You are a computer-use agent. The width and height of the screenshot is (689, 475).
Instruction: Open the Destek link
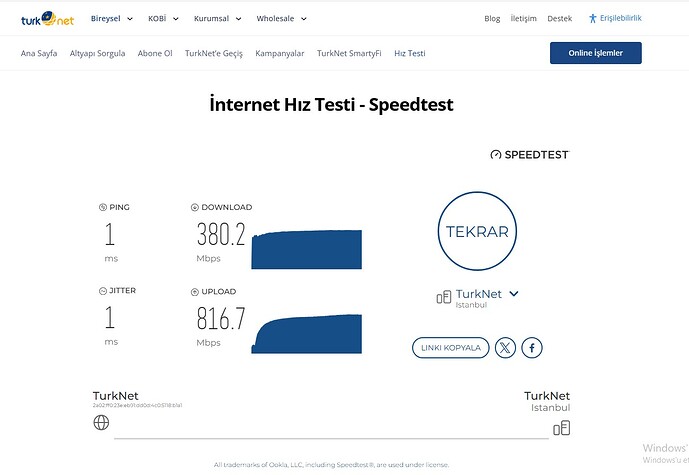click(x=559, y=18)
